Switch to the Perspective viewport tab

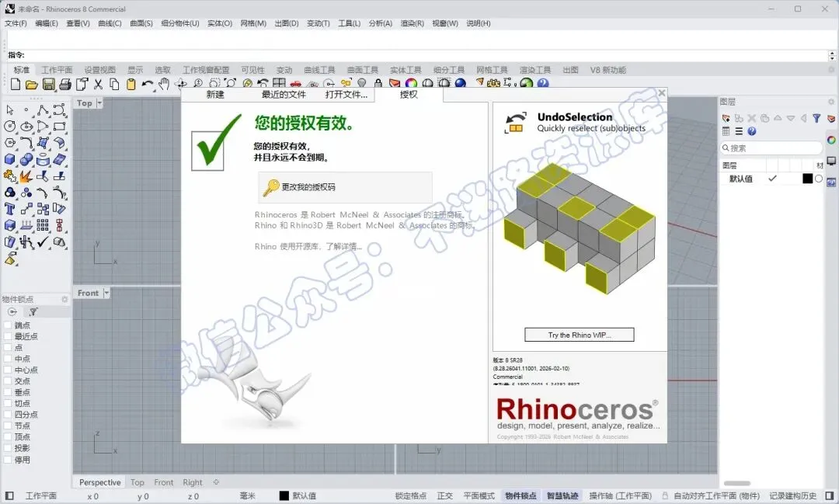(100, 482)
